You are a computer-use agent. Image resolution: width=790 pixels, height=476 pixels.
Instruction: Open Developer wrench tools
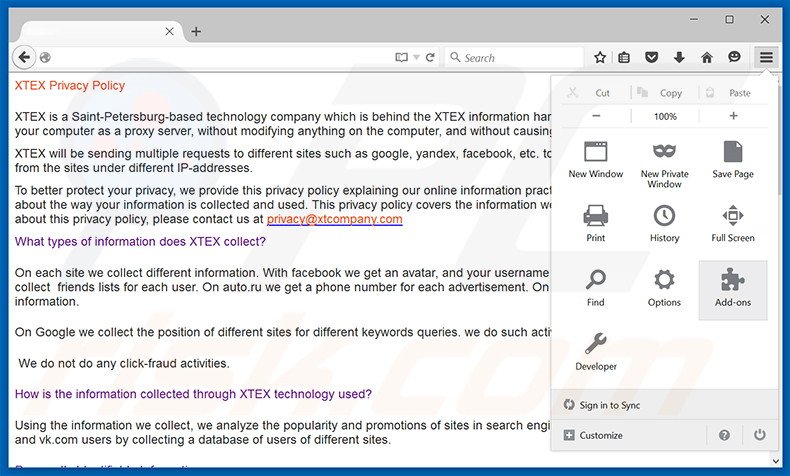coord(596,352)
